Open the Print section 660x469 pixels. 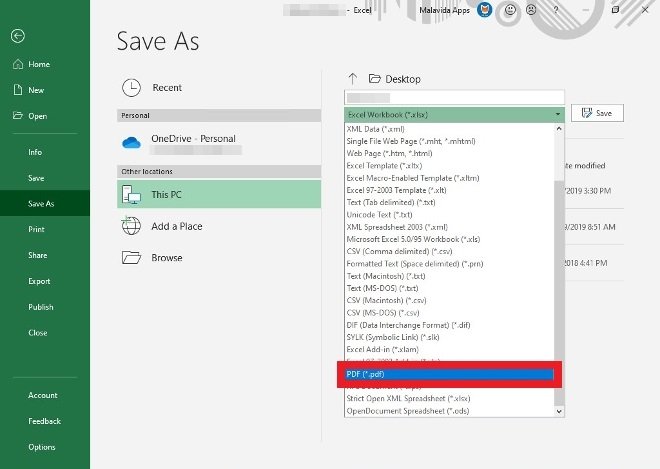36,229
